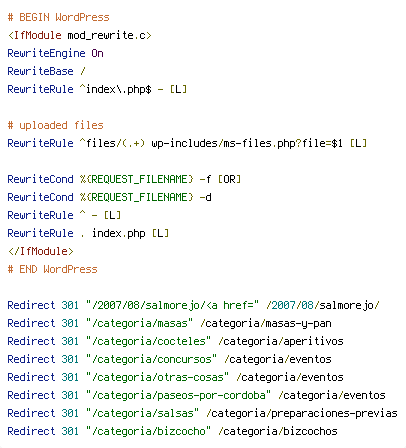
Task: Place cursor on 'RewriteEngine On' line
Action: [x=55, y=53]
